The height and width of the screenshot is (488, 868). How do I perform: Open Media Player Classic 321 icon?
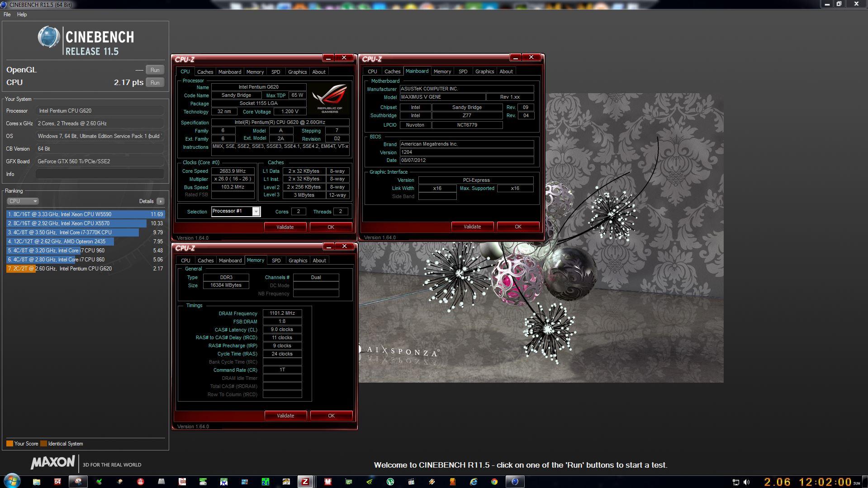[411, 482]
